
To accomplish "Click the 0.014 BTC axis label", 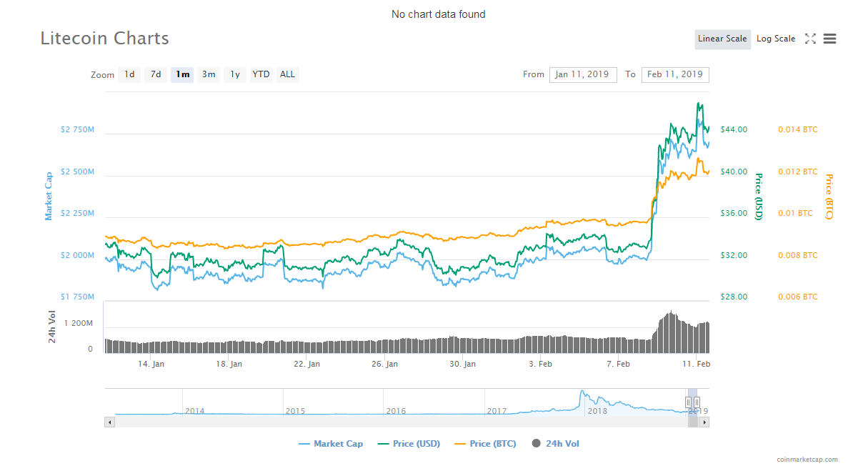I will pyautogui.click(x=798, y=129).
